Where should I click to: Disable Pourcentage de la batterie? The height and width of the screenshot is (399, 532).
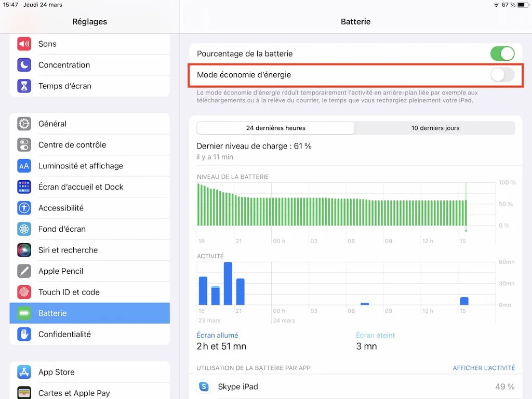pyautogui.click(x=502, y=54)
